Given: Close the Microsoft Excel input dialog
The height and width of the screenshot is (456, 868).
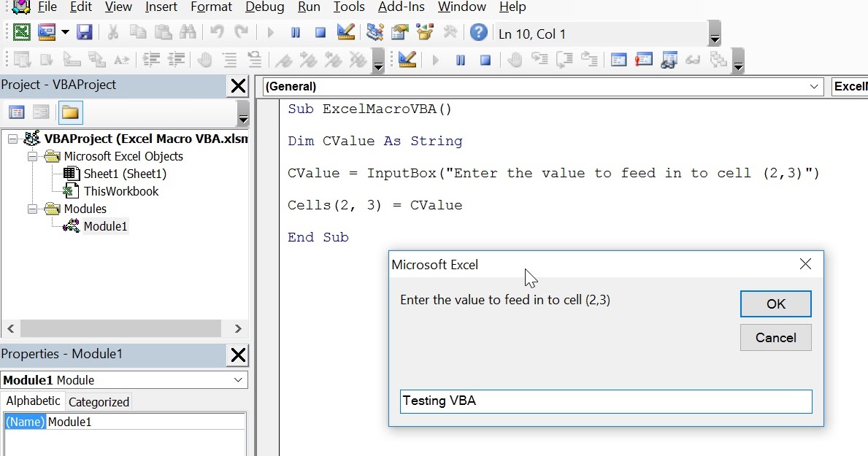Looking at the screenshot, I should tap(805, 264).
